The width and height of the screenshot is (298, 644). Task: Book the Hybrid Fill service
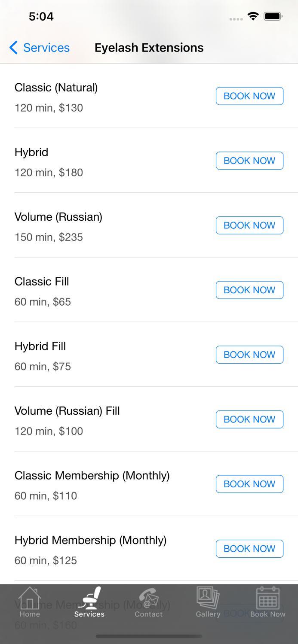pos(249,355)
